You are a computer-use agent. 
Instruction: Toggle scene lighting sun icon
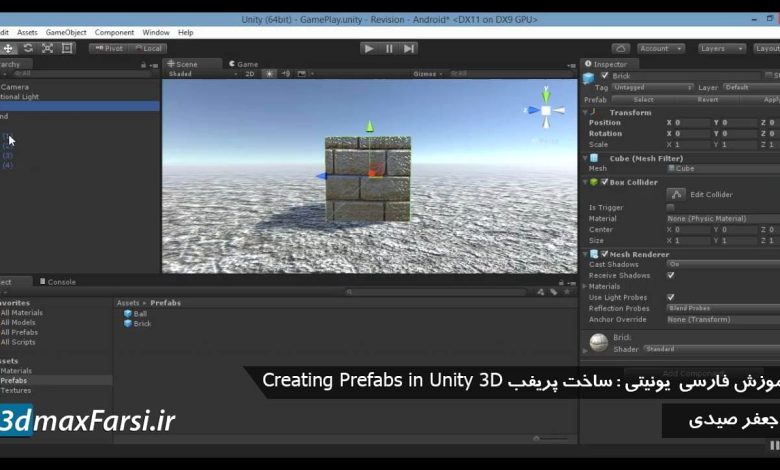pos(269,74)
